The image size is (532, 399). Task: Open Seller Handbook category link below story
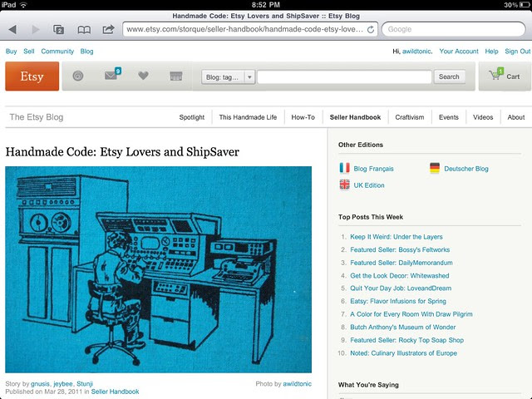click(x=115, y=392)
